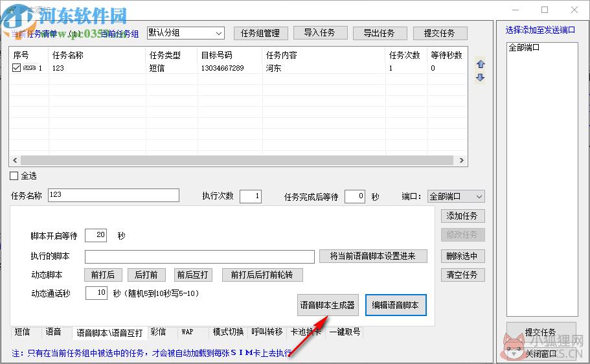Click the 导出任务 button
This screenshot has width=590, height=364.
pyautogui.click(x=380, y=33)
